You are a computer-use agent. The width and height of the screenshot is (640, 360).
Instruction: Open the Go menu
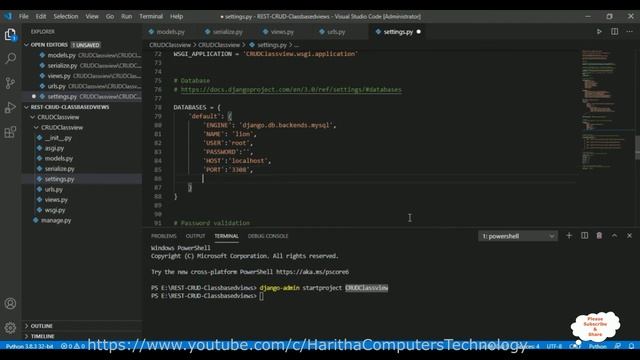pos(110,16)
